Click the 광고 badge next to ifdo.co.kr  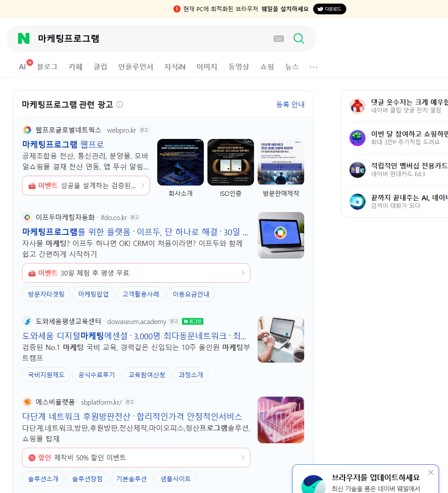pos(135,217)
